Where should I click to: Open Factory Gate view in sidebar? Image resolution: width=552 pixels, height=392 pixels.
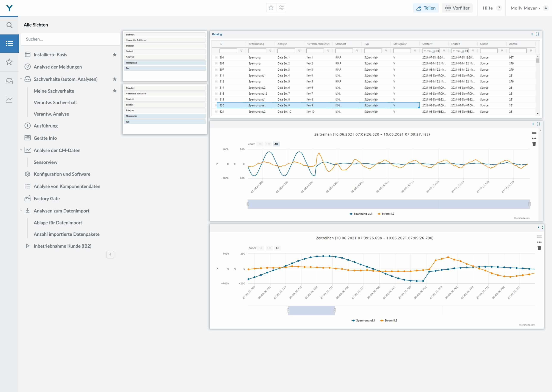[x=47, y=198]
